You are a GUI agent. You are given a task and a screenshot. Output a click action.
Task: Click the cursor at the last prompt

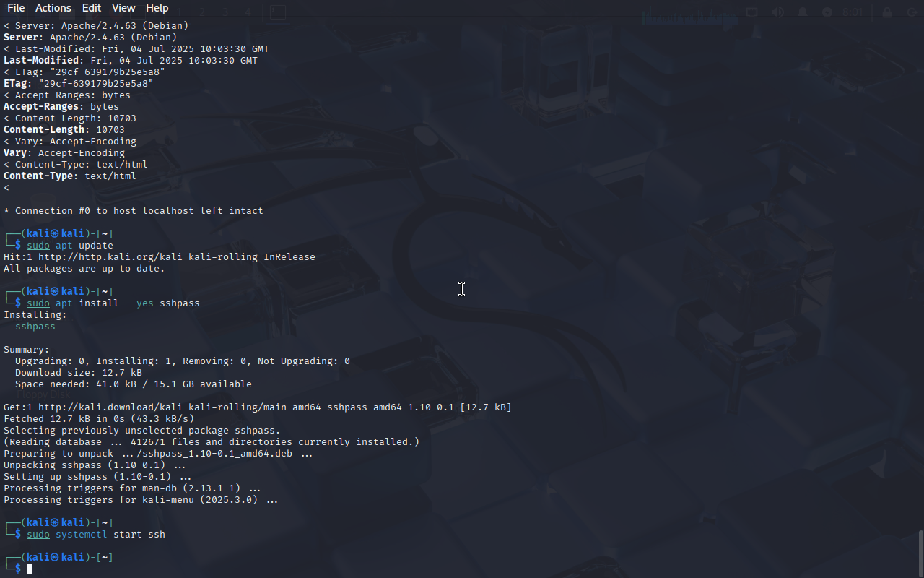pyautogui.click(x=30, y=569)
